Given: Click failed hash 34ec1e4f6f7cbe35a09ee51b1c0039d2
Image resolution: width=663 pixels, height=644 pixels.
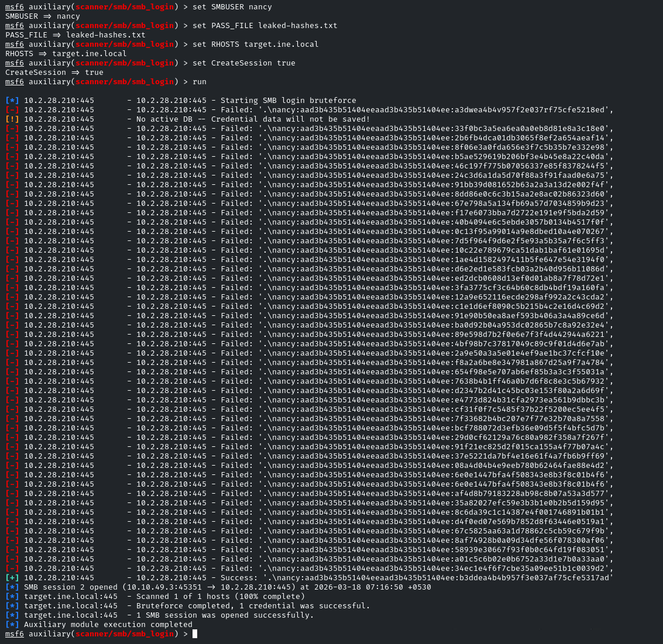Looking at the screenshot, I should [530, 568].
